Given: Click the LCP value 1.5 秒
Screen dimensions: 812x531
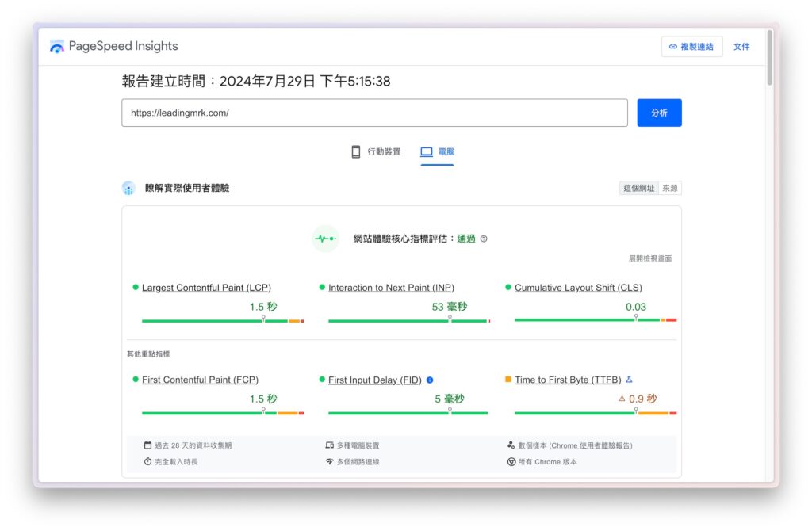Looking at the screenshot, I should point(263,307).
